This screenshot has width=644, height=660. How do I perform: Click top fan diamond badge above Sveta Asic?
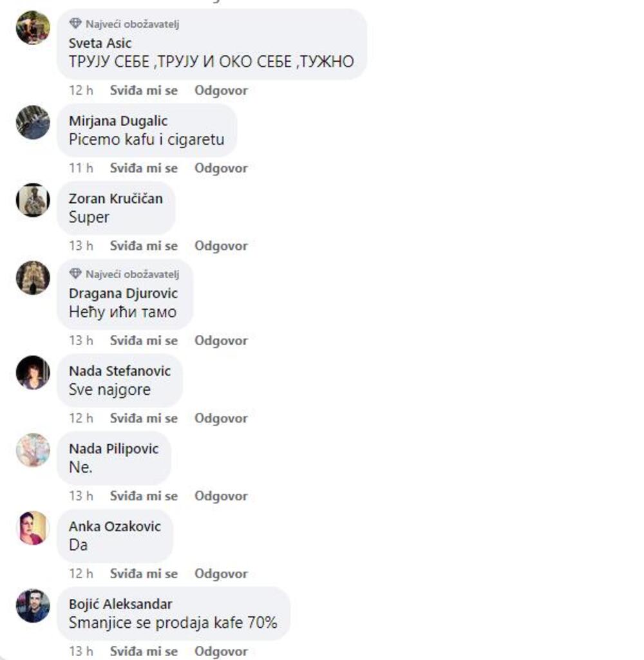[75, 24]
